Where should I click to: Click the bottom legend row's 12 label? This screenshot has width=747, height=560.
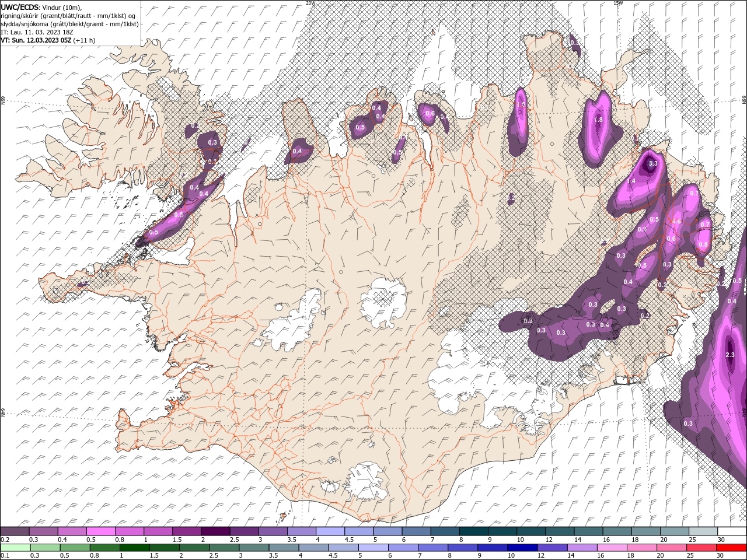(x=540, y=556)
